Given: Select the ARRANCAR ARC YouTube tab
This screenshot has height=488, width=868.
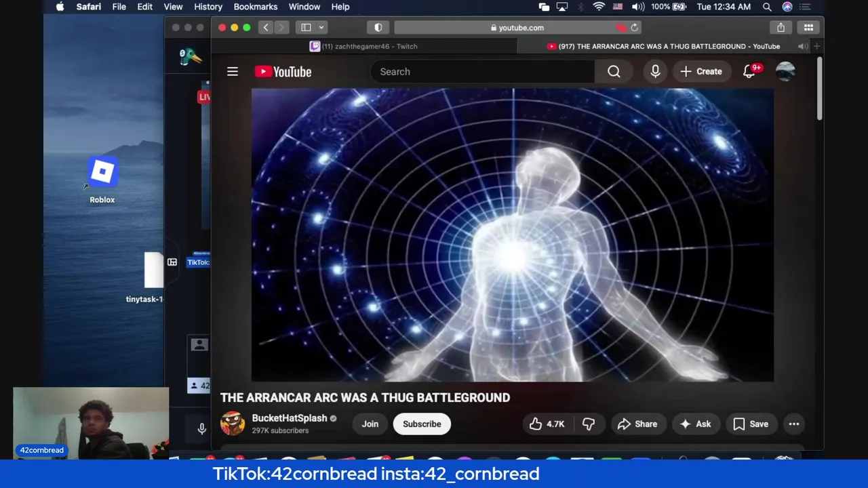Looking at the screenshot, I should click(663, 46).
